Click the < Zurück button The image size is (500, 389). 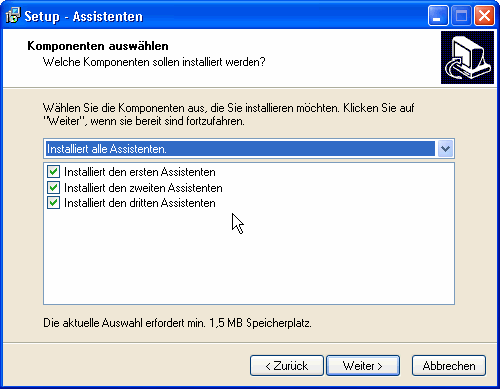pyautogui.click(x=287, y=366)
